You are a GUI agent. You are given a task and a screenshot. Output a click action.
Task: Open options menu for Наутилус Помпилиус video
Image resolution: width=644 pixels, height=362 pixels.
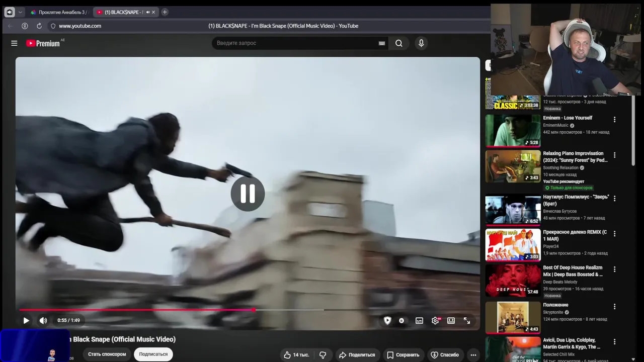point(614,199)
